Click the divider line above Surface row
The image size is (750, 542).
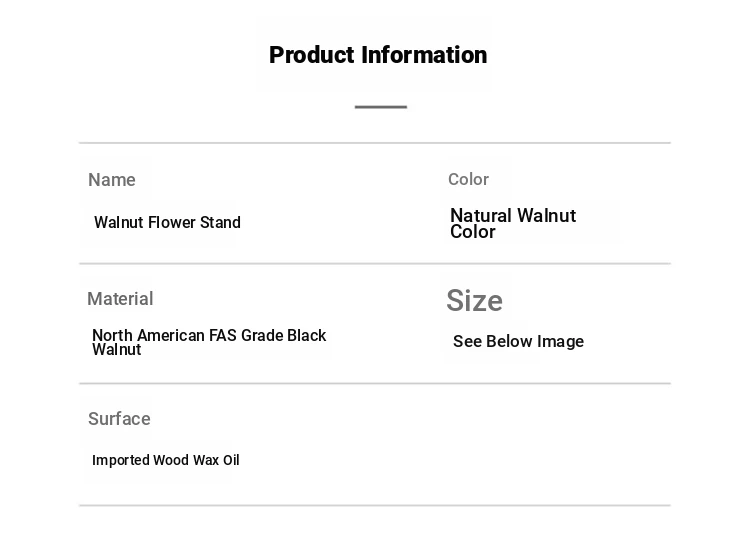click(x=375, y=383)
